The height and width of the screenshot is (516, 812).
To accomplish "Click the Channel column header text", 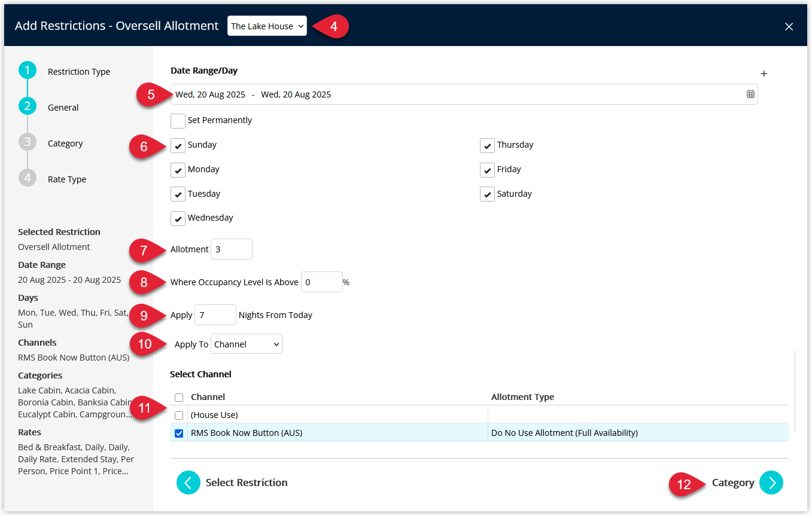I will point(208,397).
